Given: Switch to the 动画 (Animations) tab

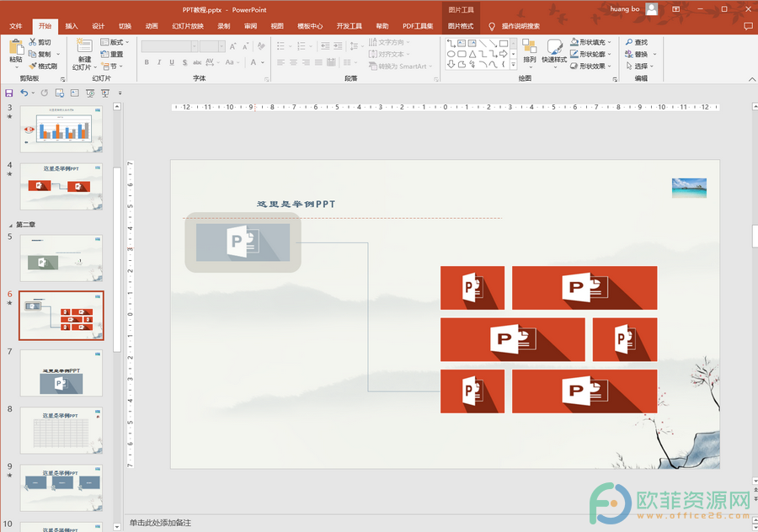Looking at the screenshot, I should (152, 26).
